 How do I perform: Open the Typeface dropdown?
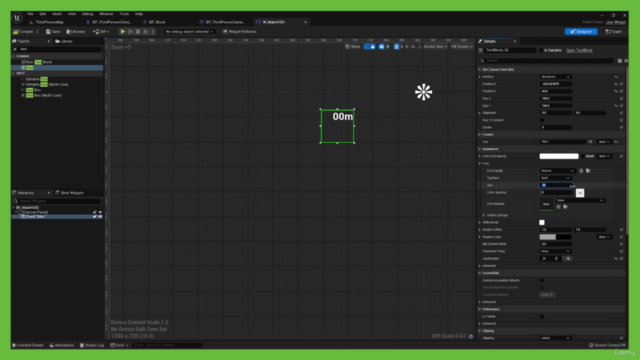[x=556, y=178]
